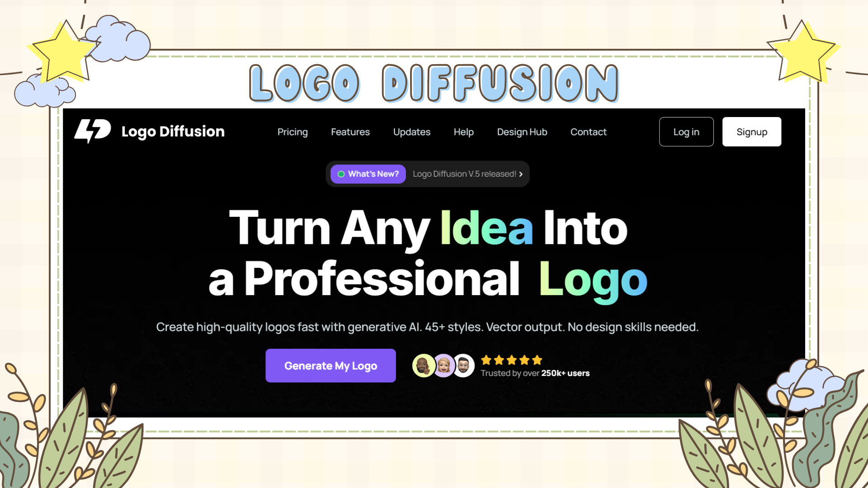Click the last gold rating star
This screenshot has height=488, width=868.
tap(537, 360)
